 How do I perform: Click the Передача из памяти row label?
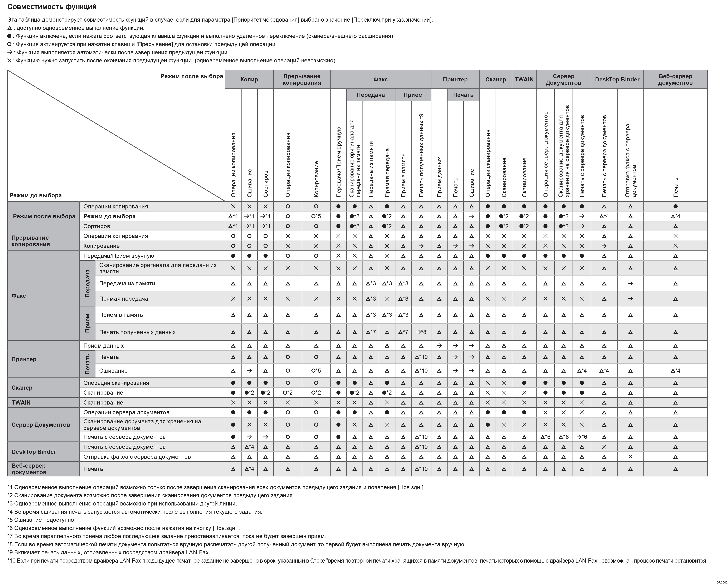tap(127, 284)
